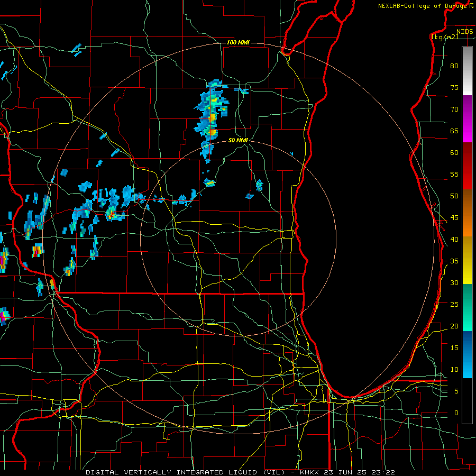Viewport: 476px width, 476px height.
Task: Click the '50 NMI' range ring label
Action: [239, 140]
